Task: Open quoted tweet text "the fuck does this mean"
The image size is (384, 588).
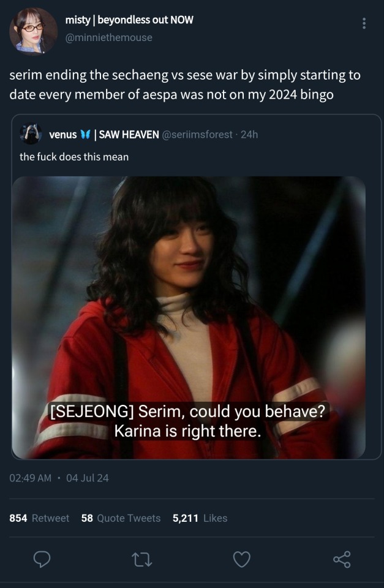Action: [x=74, y=157]
